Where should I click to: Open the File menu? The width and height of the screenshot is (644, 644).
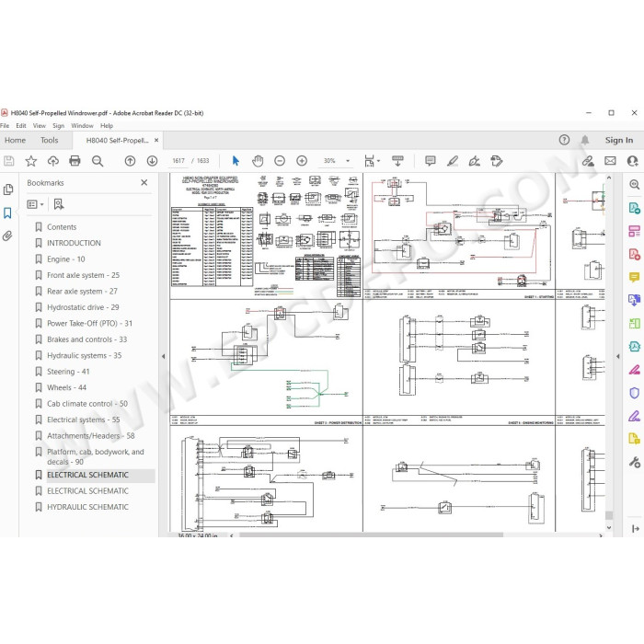[x=5, y=126]
